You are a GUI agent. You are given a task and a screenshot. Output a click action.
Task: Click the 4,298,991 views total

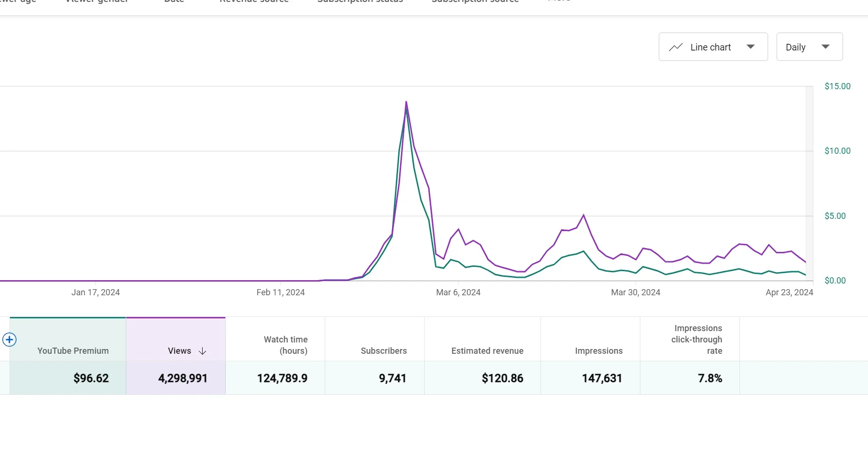click(183, 378)
